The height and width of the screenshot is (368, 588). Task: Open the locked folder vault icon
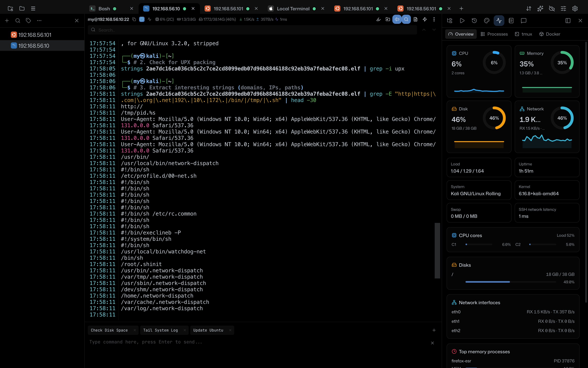pos(10,9)
